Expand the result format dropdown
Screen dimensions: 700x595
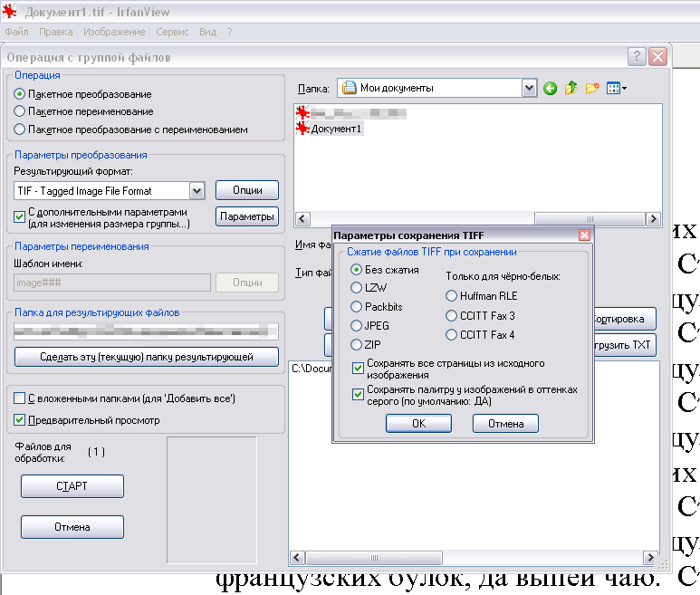click(x=197, y=191)
